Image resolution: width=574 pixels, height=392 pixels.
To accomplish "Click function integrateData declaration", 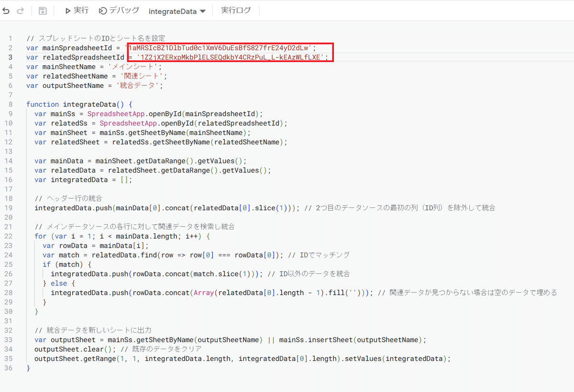I will click(x=79, y=104).
